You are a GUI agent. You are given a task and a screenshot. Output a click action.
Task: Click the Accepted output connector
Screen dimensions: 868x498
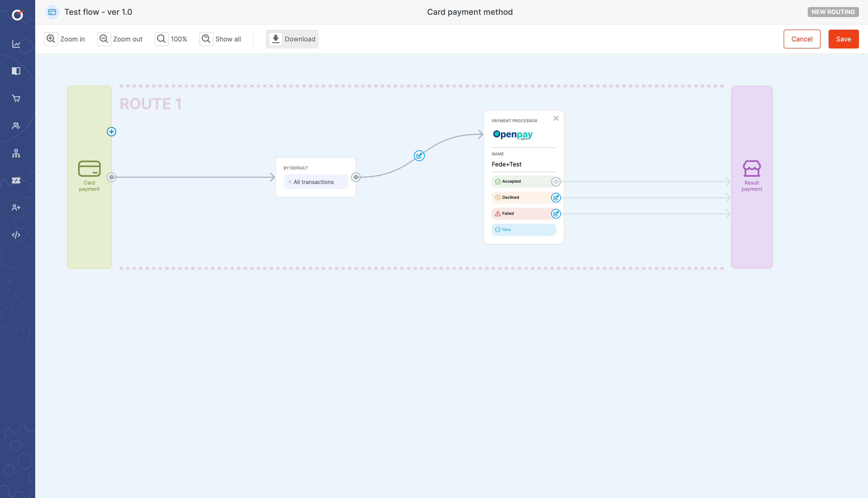click(556, 182)
